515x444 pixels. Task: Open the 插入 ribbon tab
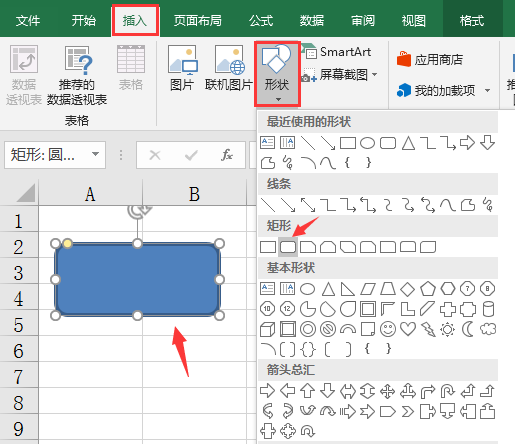tap(135, 21)
